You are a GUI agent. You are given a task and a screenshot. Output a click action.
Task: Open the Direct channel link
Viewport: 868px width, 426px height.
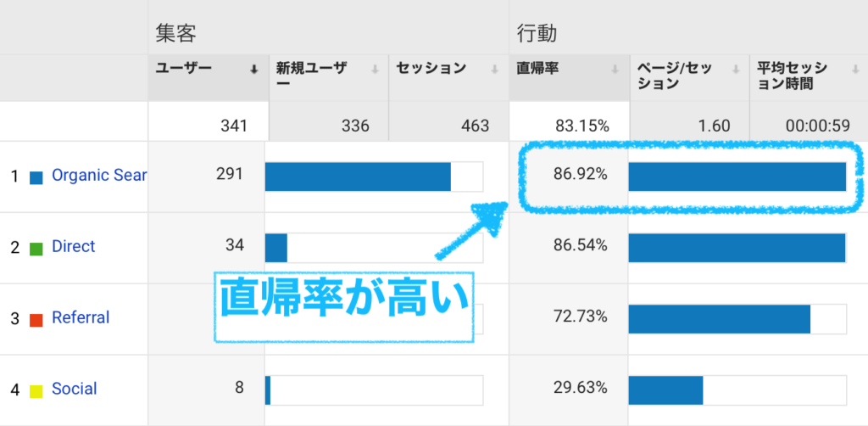[x=74, y=246]
